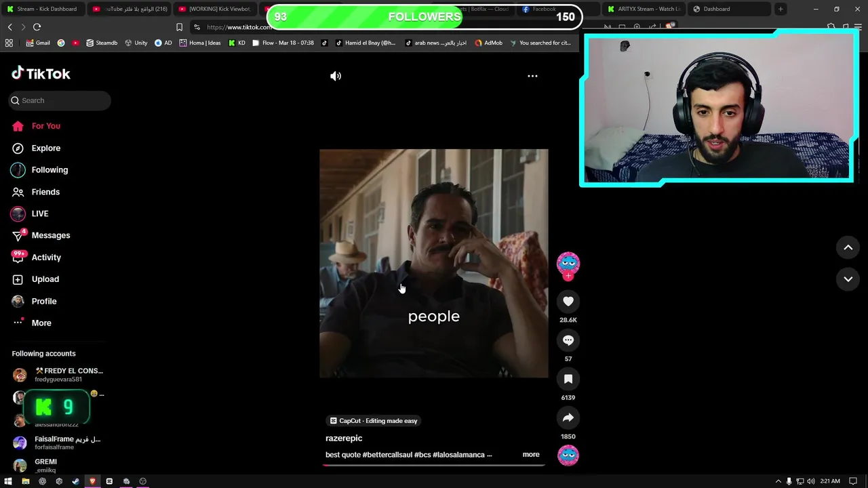Click the tiktok.com address bar
Screen dimensions: 868x488
point(239,27)
